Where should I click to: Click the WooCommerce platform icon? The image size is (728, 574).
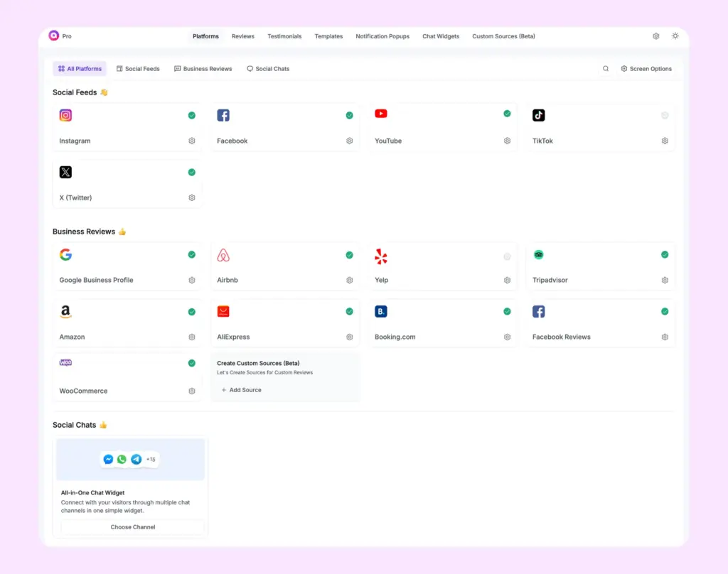(65, 363)
